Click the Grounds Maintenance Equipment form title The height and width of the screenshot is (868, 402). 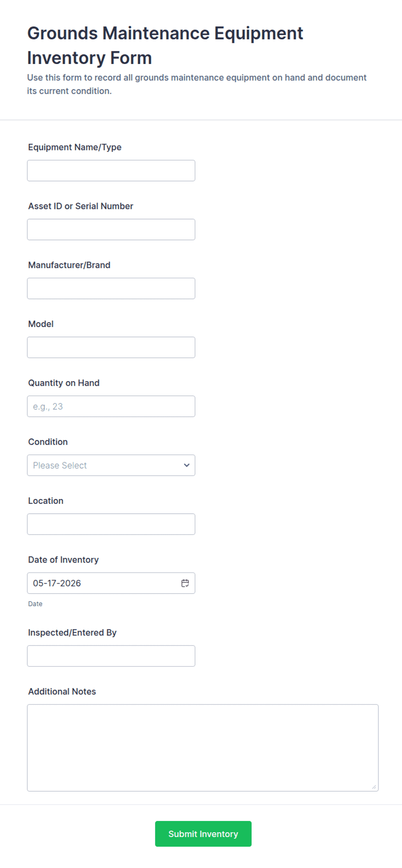tap(165, 45)
